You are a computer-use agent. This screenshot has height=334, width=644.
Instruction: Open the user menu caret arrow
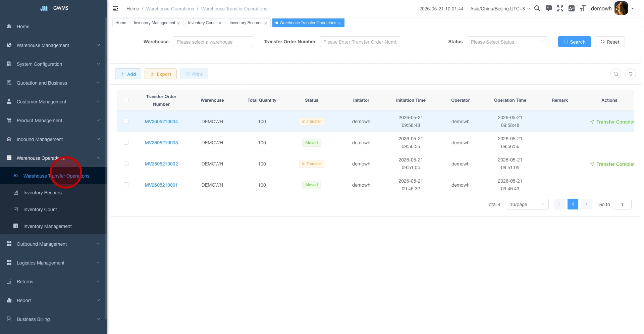click(633, 9)
